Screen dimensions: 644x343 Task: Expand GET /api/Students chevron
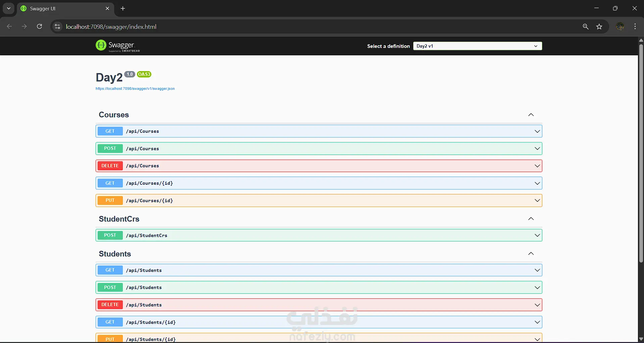click(537, 270)
